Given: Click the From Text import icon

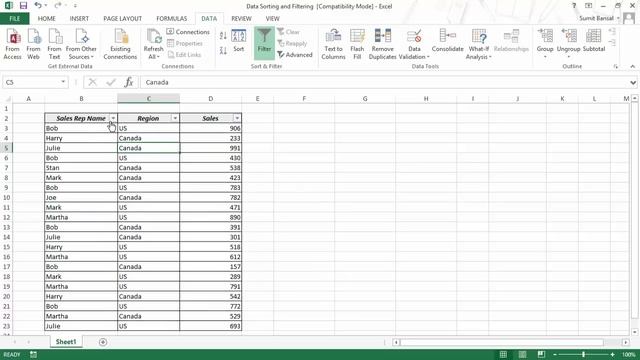Looking at the screenshot, I should [x=54, y=44].
